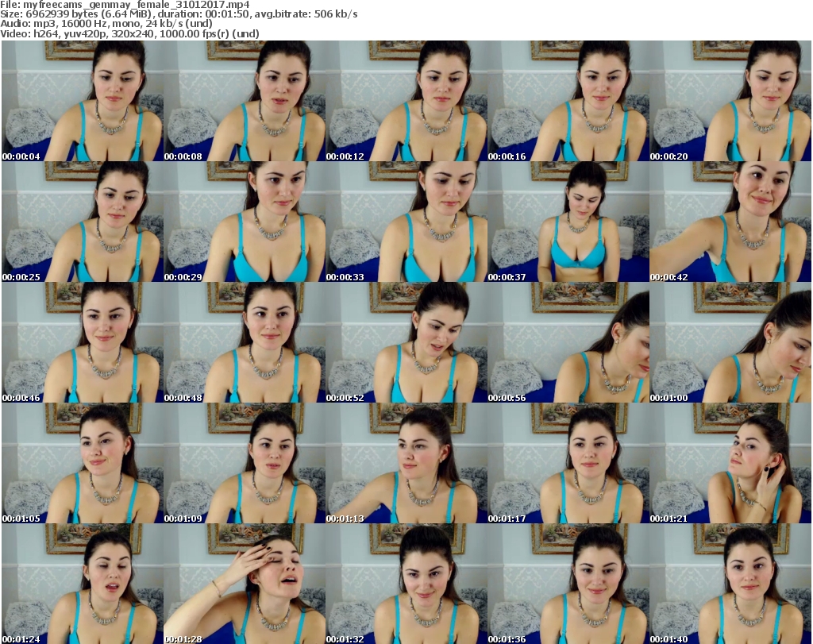The height and width of the screenshot is (644, 813).
Task: Select the frame stamped 00:01:00
Action: [x=730, y=343]
